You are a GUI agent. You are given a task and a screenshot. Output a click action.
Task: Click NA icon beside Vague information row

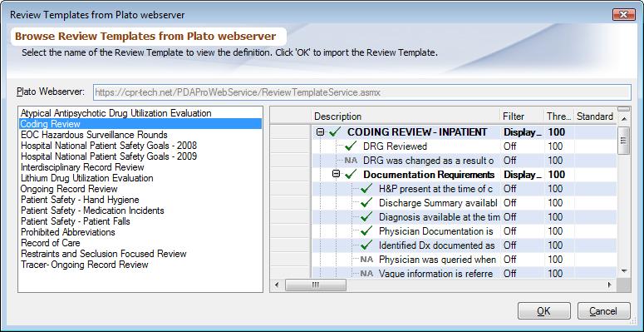tap(366, 273)
